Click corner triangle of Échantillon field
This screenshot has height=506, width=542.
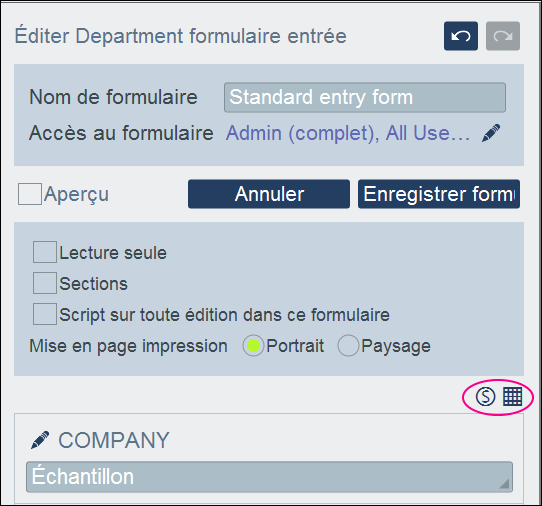tap(504, 484)
